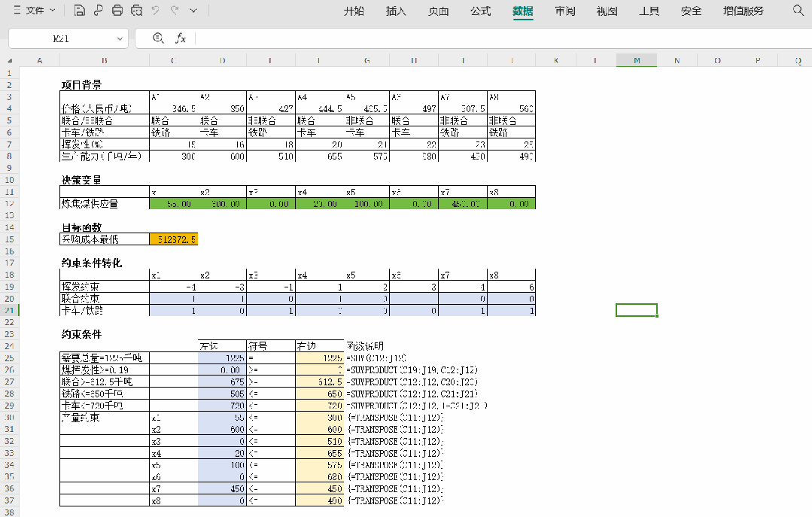This screenshot has width=812, height=517.
Task: Click the Undo arrow icon
Action: 155,11
